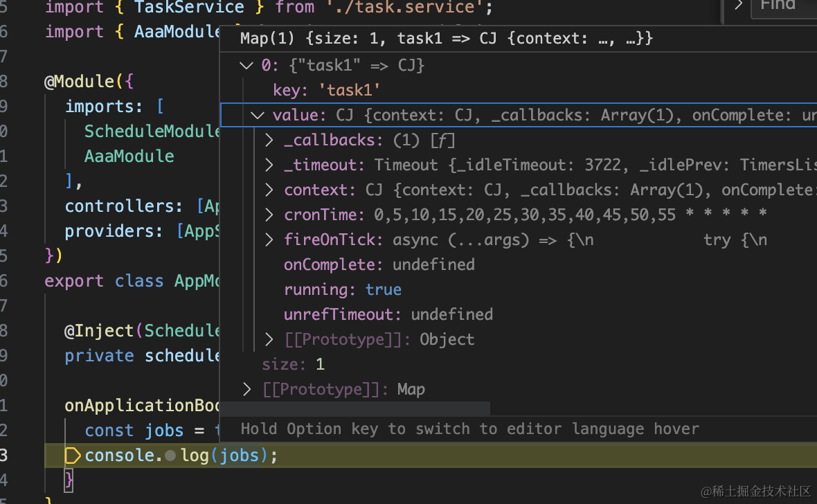Image resolution: width=817 pixels, height=504 pixels.
Task: Select the onComplete: undefined row
Action: click(379, 265)
